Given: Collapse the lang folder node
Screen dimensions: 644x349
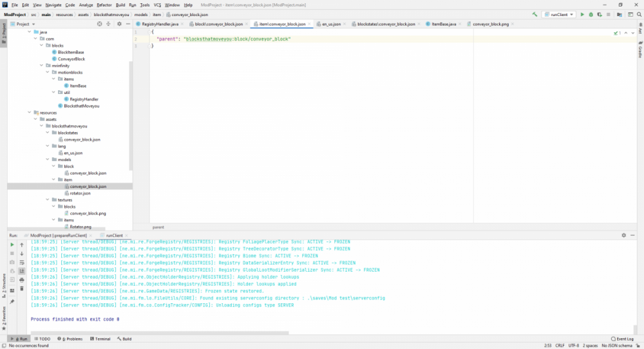Looking at the screenshot, I should (48, 146).
